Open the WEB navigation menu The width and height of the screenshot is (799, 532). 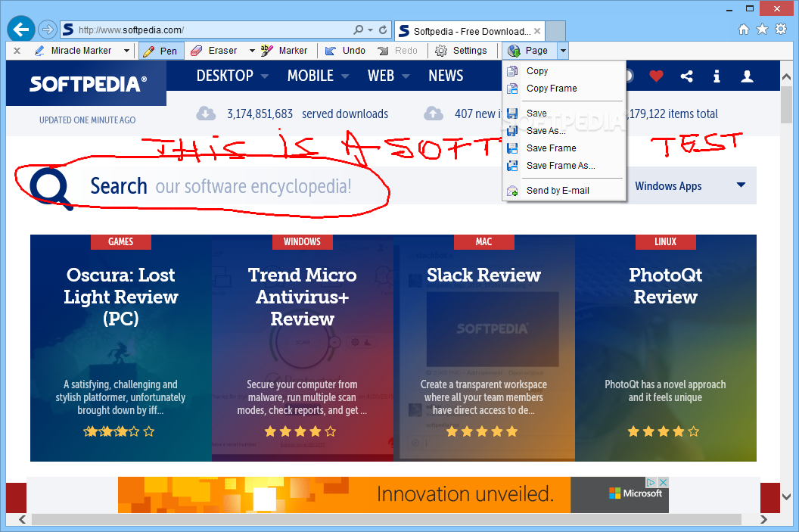pos(388,76)
